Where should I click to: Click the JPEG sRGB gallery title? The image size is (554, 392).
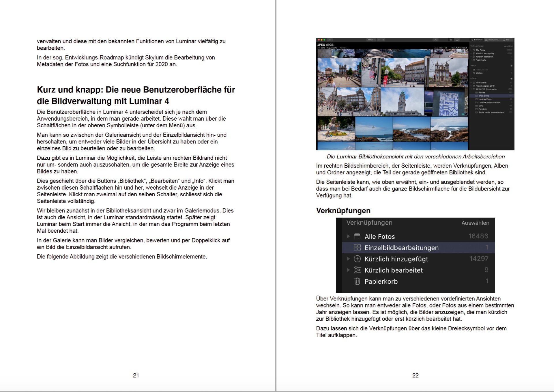pos(325,45)
